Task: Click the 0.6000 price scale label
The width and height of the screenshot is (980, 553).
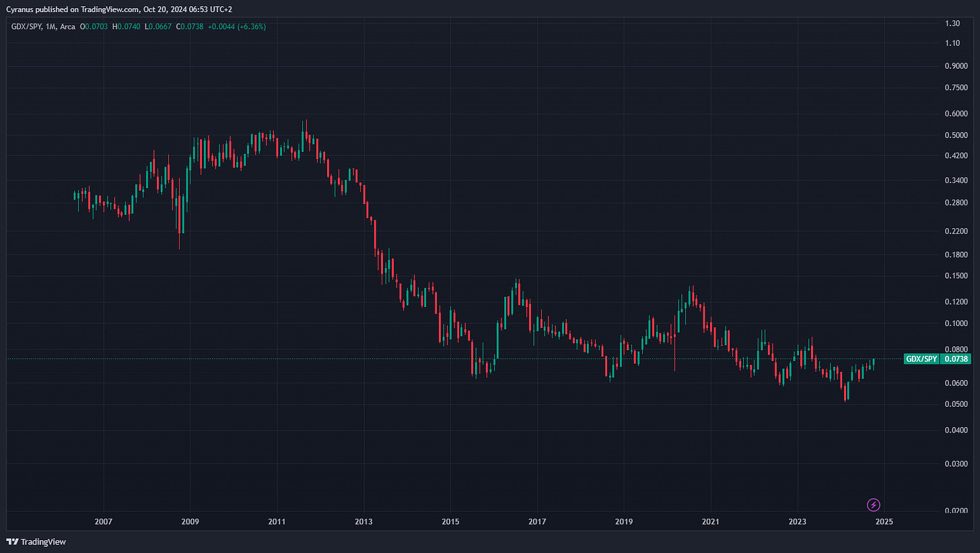Action: (x=956, y=114)
